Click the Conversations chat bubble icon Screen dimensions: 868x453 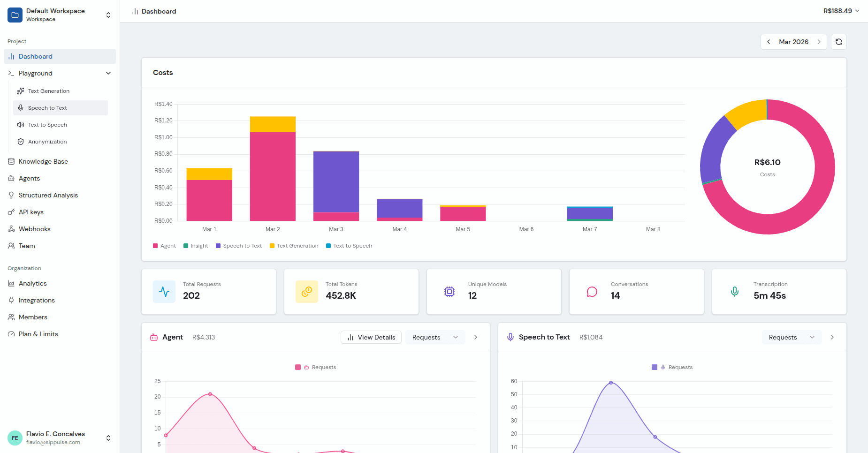click(592, 292)
